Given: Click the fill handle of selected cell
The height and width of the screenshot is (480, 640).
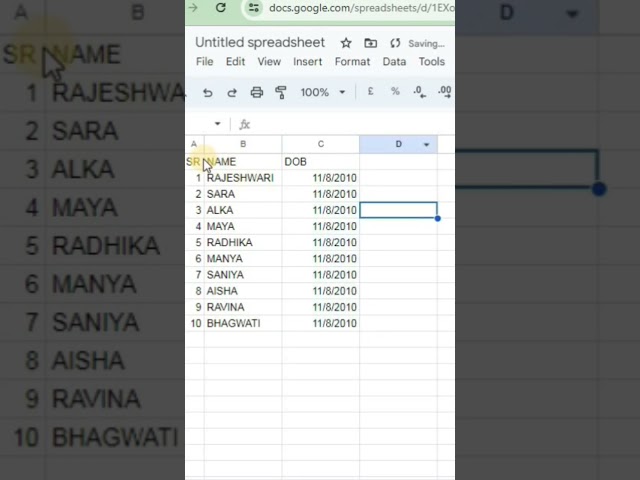Looking at the screenshot, I should click(x=438, y=219).
